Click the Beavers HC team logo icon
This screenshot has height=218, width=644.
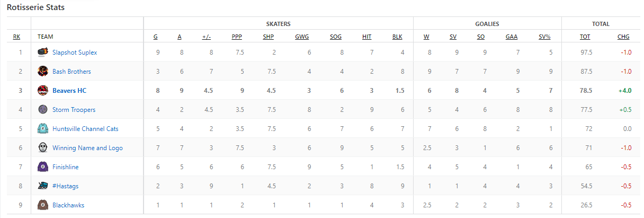coord(43,90)
